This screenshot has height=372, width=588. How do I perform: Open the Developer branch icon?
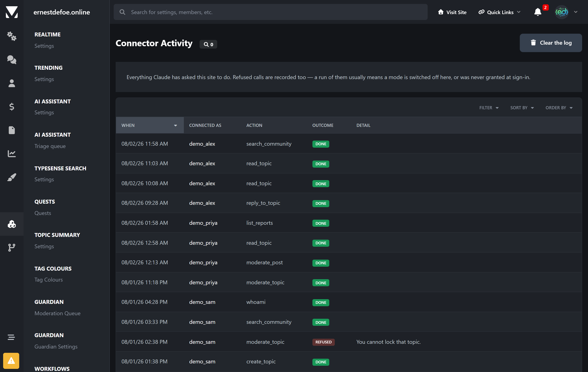[x=12, y=247]
